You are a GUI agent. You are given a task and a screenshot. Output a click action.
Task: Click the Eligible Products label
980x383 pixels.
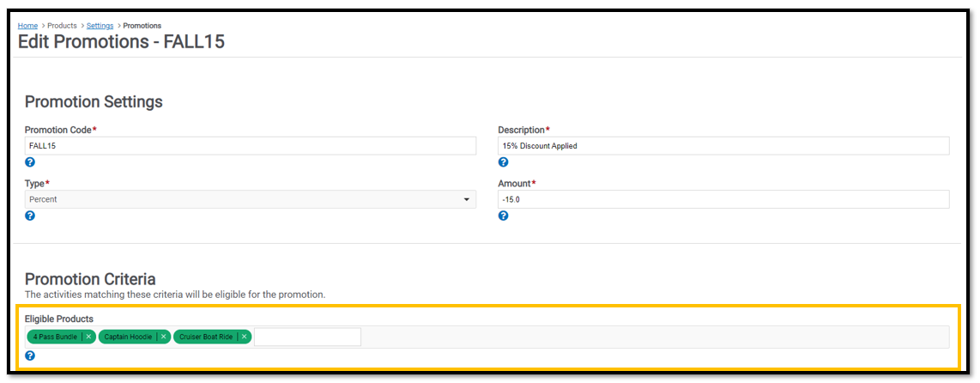pos(58,319)
